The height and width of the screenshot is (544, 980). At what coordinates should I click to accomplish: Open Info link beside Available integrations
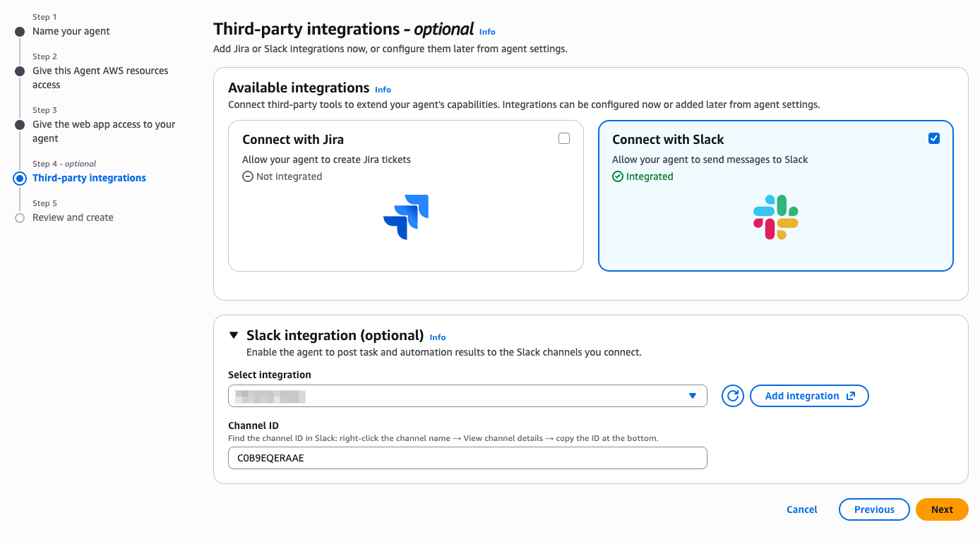point(383,90)
